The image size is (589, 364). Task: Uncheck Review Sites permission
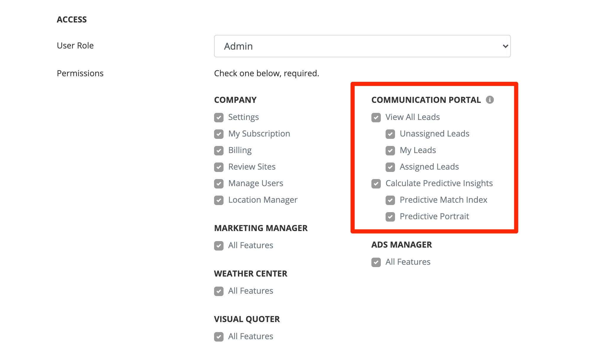(x=219, y=167)
